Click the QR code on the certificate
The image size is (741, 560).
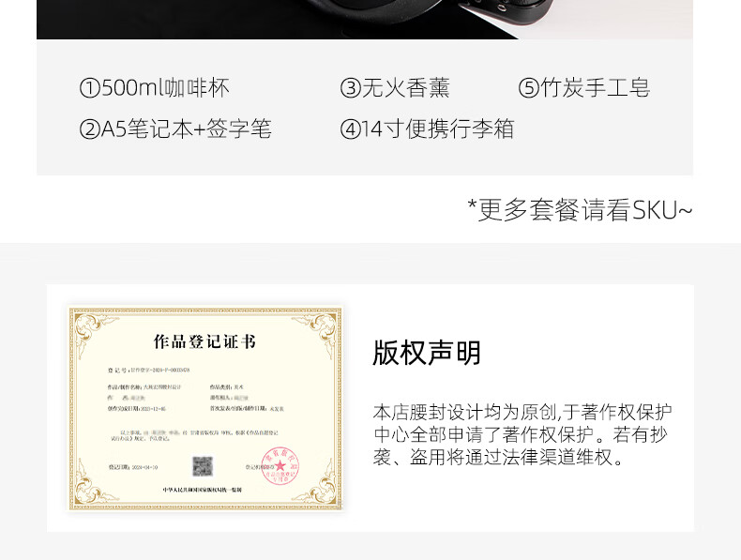pyautogui.click(x=203, y=466)
